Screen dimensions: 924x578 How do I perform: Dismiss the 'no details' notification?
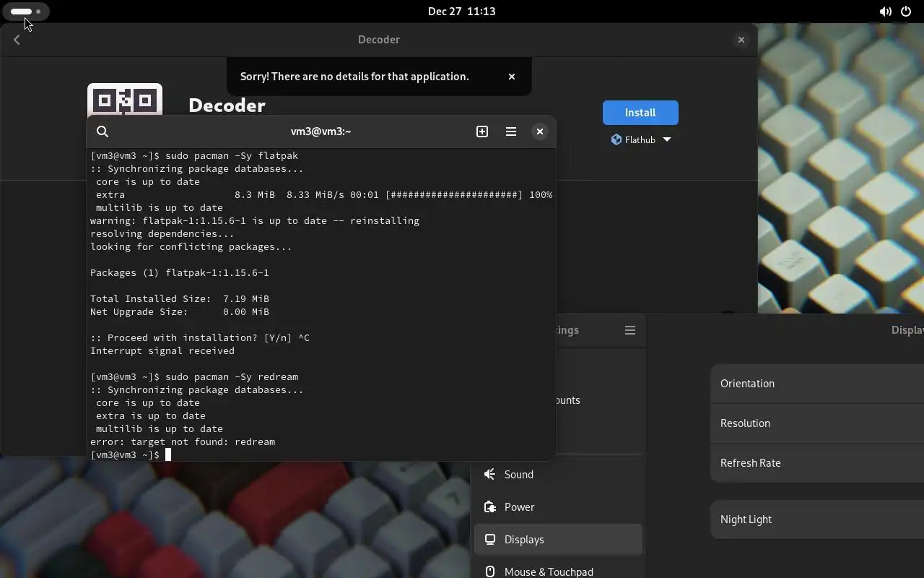click(x=512, y=77)
